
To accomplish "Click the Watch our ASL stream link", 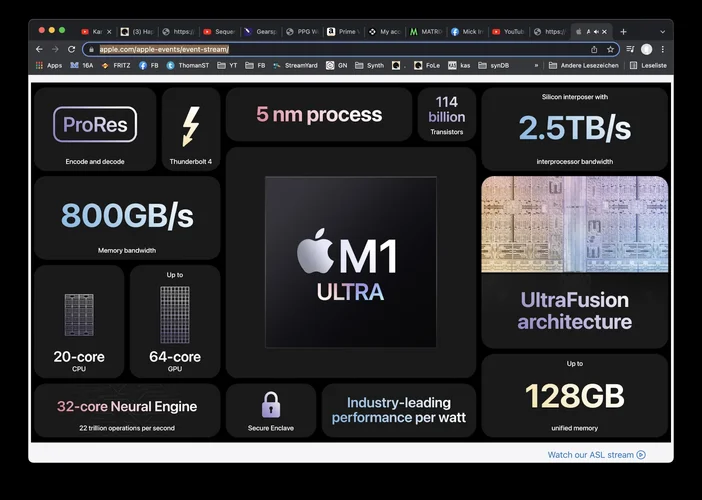I will pyautogui.click(x=596, y=455).
